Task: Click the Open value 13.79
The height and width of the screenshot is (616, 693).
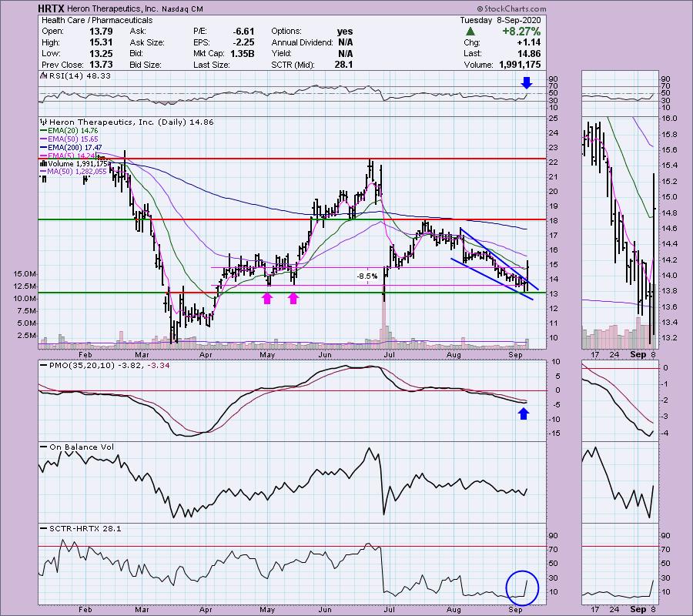Action: pyautogui.click(x=101, y=32)
